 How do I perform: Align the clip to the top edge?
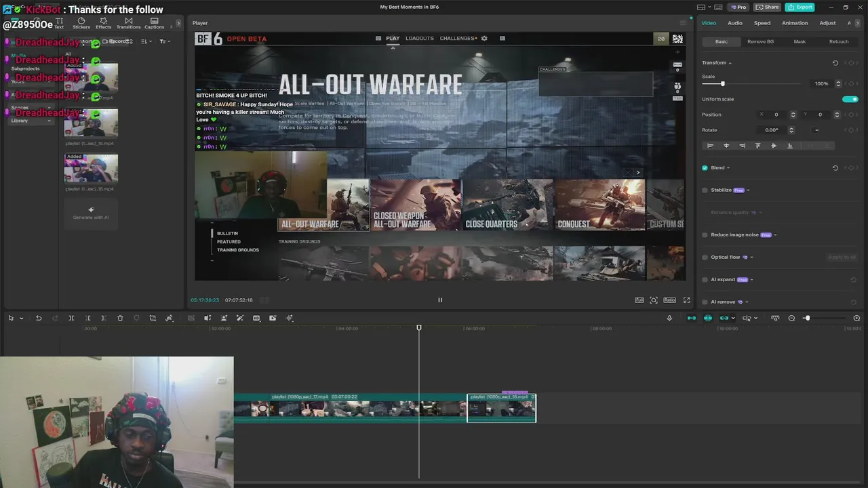click(757, 146)
